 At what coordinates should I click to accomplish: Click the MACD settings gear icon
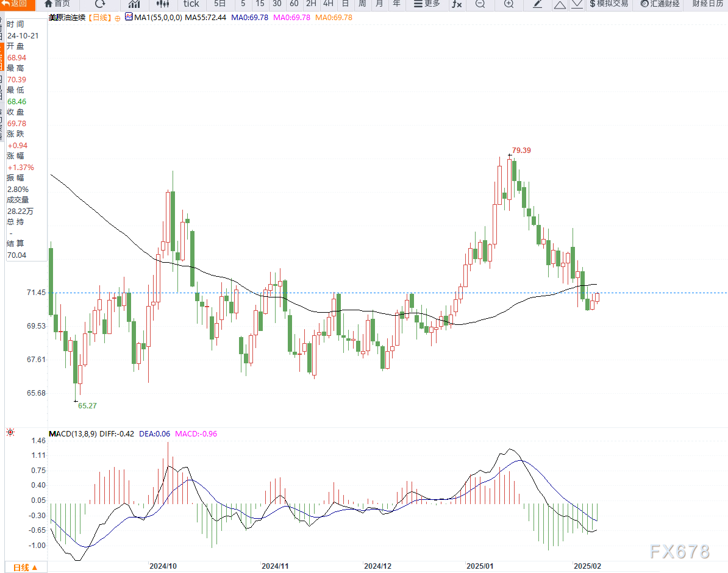[10, 433]
